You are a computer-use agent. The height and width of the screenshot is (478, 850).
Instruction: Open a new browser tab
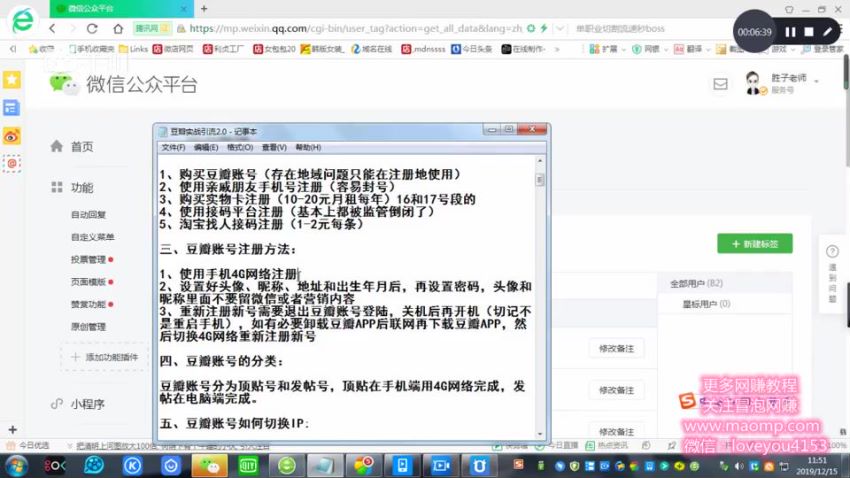click(204, 9)
